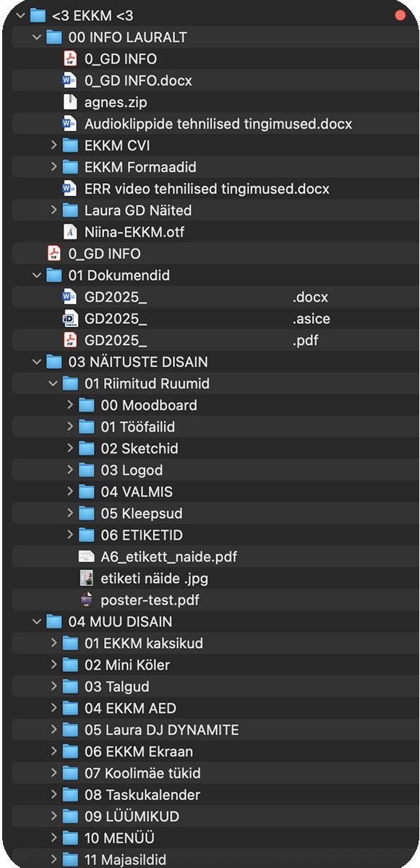Click Word icon of Audioklippide tehnilised tingimused.docx

(70, 124)
